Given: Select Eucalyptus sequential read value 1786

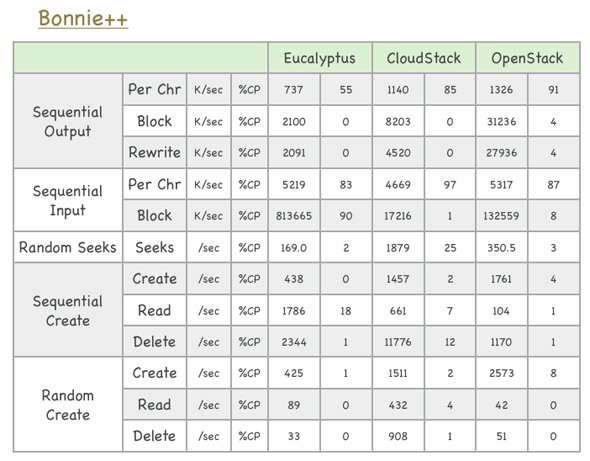Looking at the screenshot, I should (294, 311).
